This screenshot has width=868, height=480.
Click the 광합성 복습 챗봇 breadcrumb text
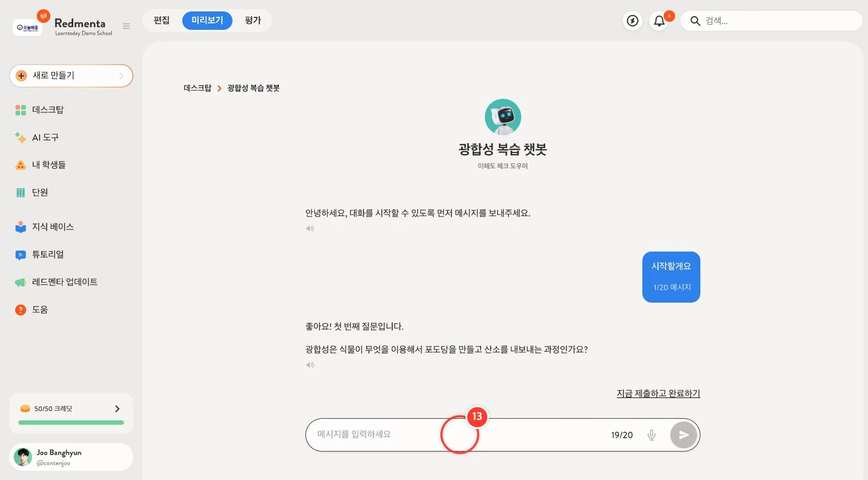click(x=253, y=88)
